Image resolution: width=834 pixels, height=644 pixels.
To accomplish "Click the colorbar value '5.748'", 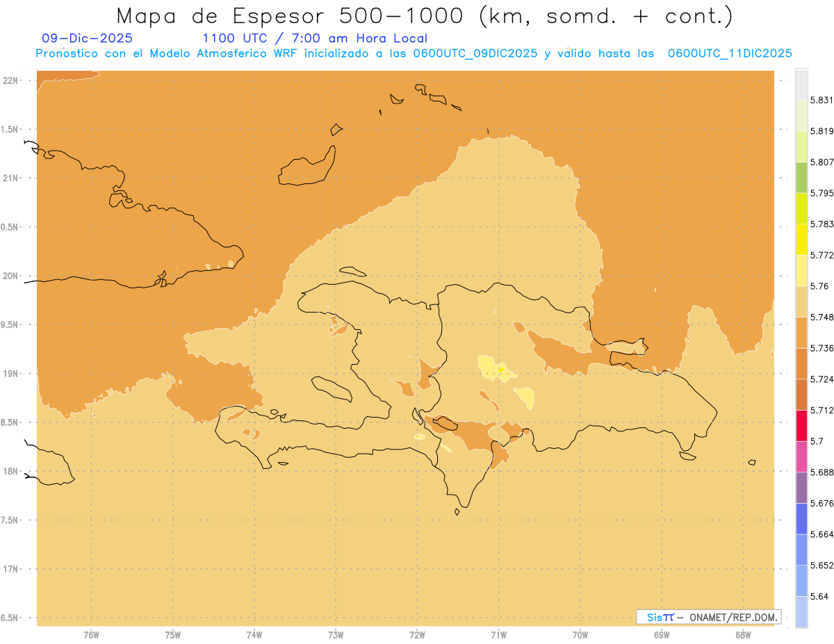I will [821, 317].
